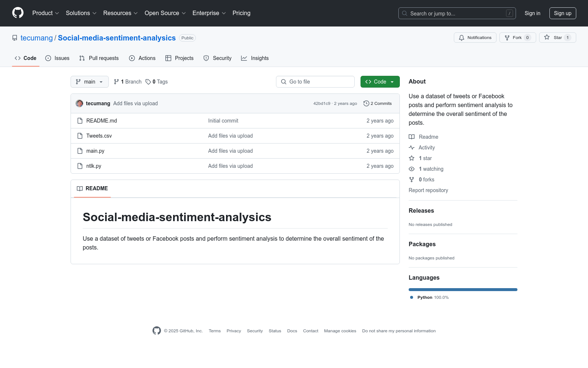
Task: Open Social-media-sentiment-analysics repository title link
Action: coord(117,38)
